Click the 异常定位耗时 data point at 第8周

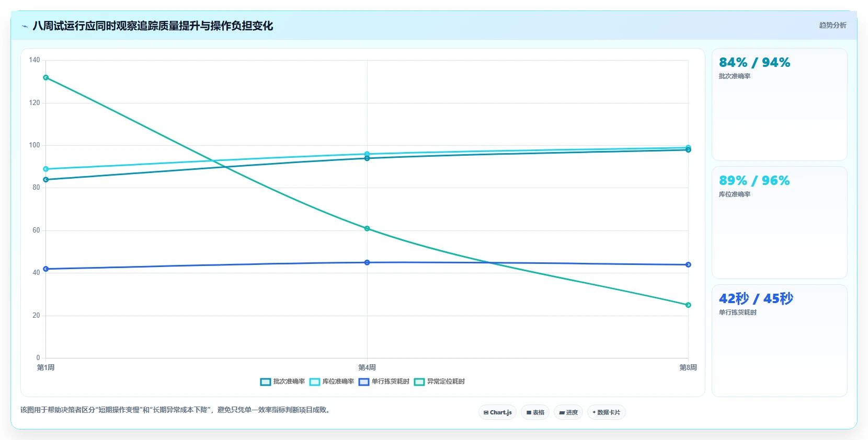[688, 305]
